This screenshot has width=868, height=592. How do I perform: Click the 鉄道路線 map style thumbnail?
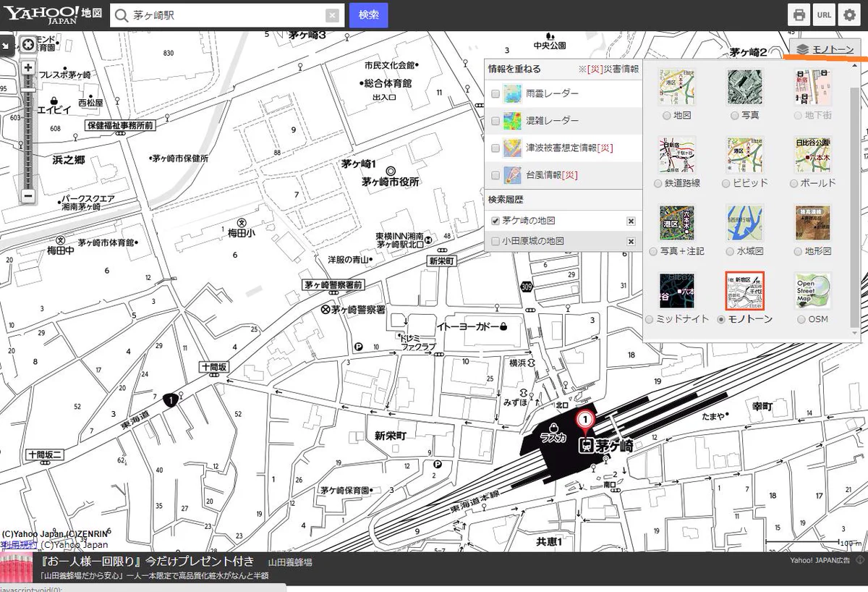click(677, 156)
